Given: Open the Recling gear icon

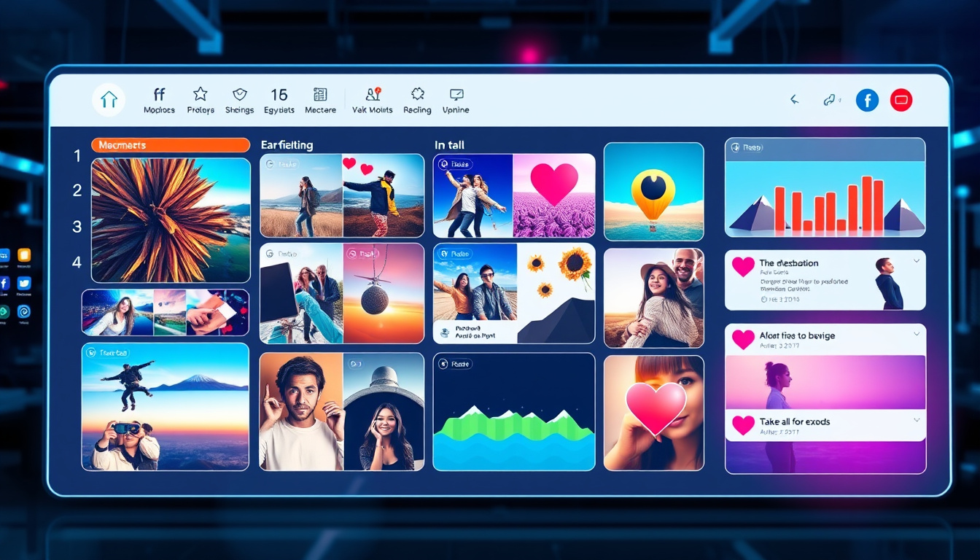Looking at the screenshot, I should click(417, 94).
